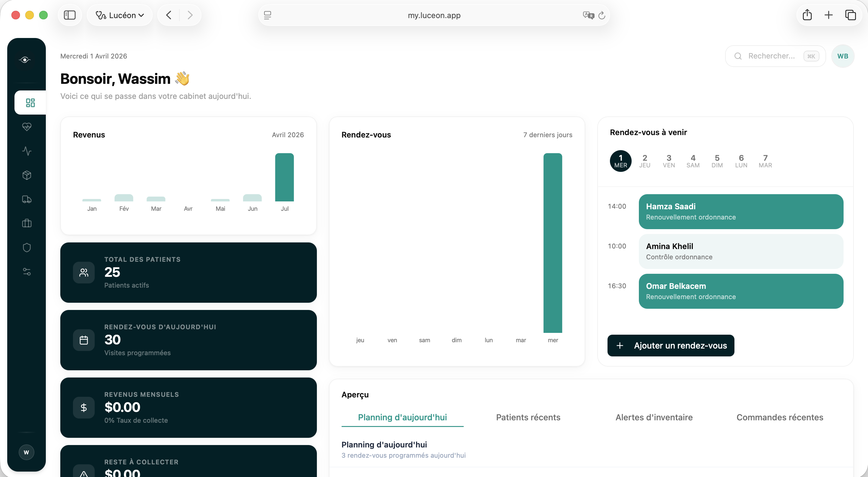Open the WB profile avatar menu
The image size is (868, 477).
click(843, 56)
